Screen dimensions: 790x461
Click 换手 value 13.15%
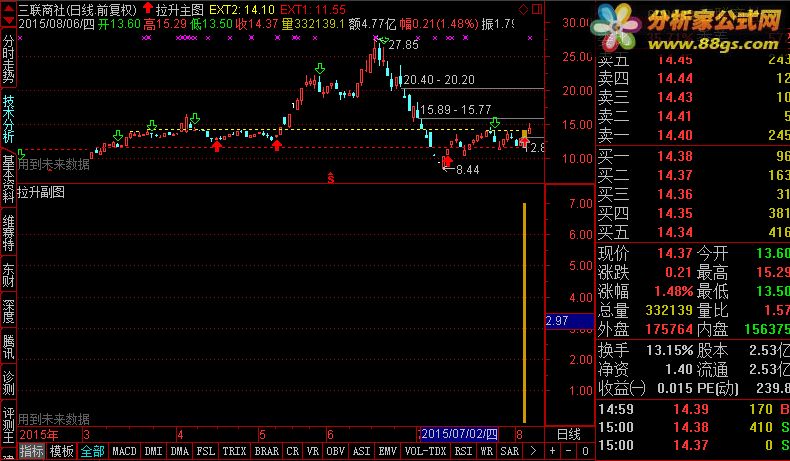pos(670,350)
